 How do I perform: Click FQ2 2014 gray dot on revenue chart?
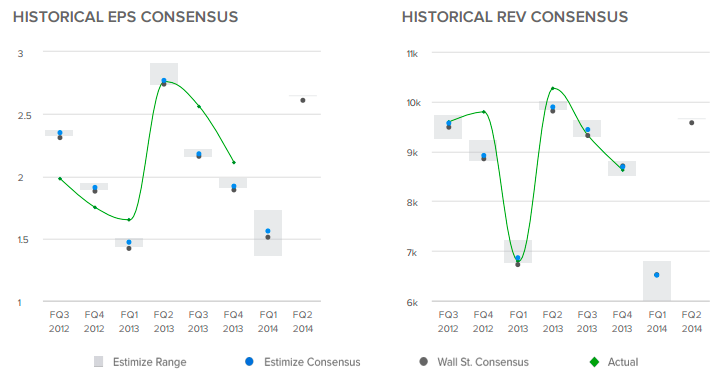pyautogui.click(x=691, y=123)
